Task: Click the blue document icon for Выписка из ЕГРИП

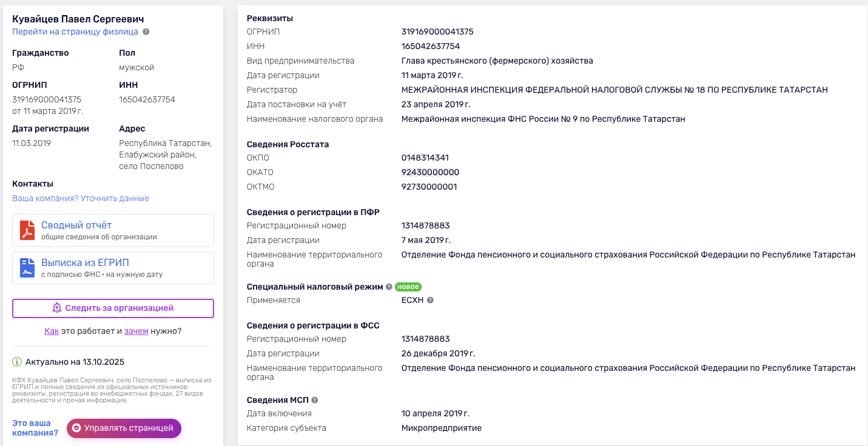Action: tap(27, 268)
